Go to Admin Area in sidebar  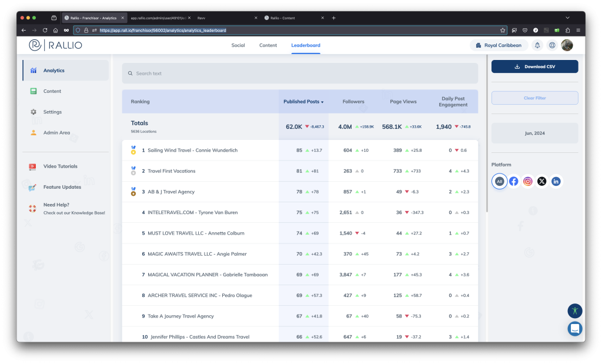pos(56,133)
